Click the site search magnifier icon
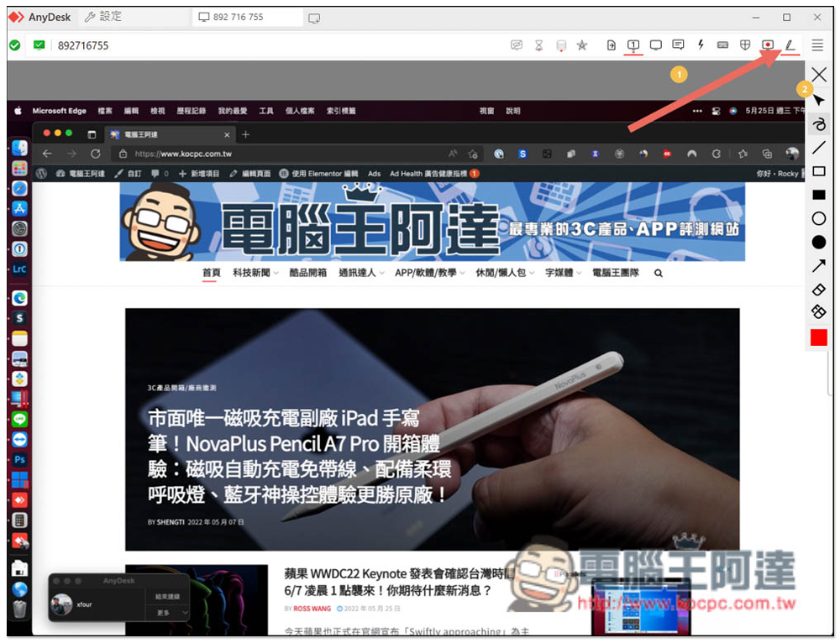 coord(659,274)
